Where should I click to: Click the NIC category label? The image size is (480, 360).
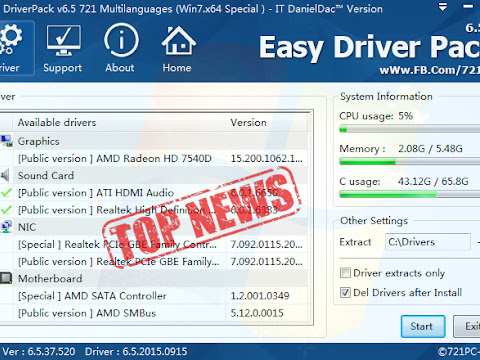click(x=27, y=227)
